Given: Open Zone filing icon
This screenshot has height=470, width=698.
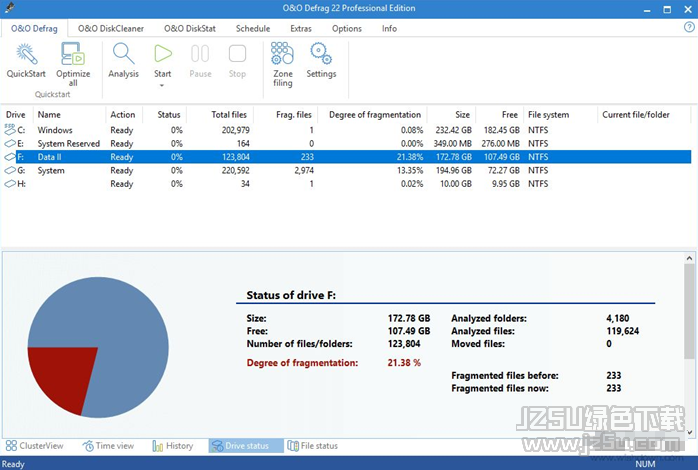Looking at the screenshot, I should click(x=282, y=53).
